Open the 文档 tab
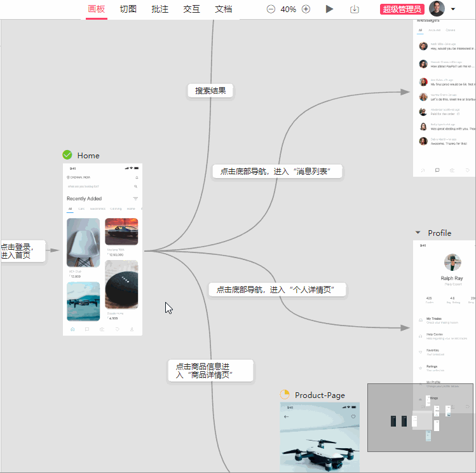476x473 pixels. tap(224, 9)
